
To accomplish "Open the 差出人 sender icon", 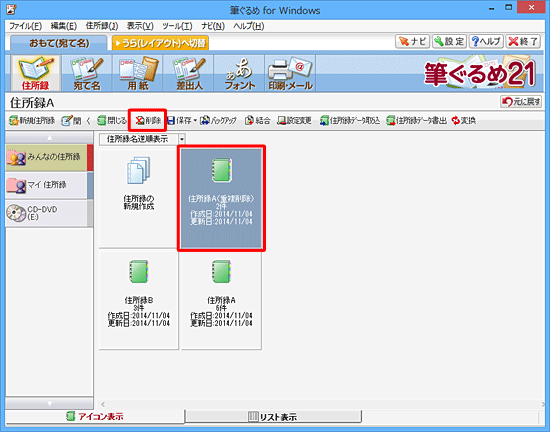I will pos(188,73).
